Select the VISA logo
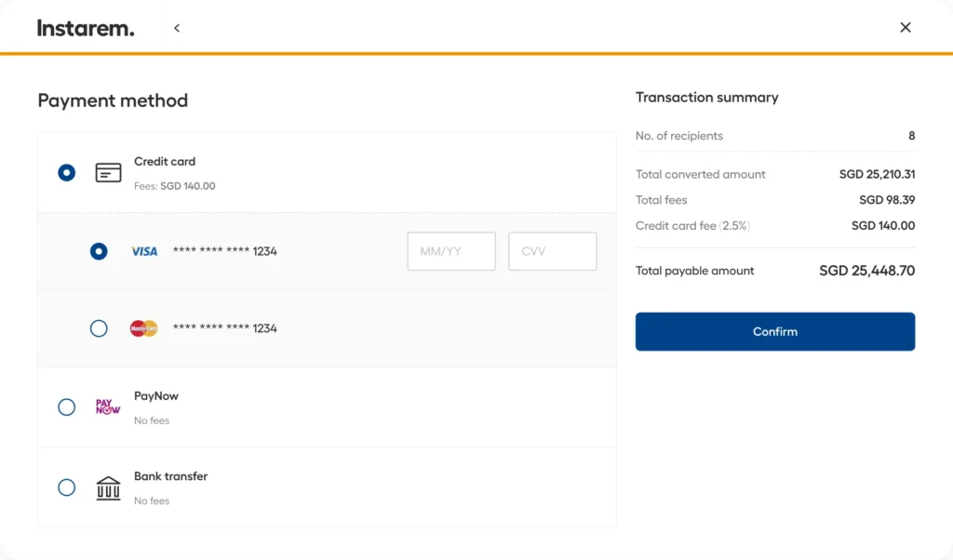This screenshot has width=953, height=560. [143, 250]
